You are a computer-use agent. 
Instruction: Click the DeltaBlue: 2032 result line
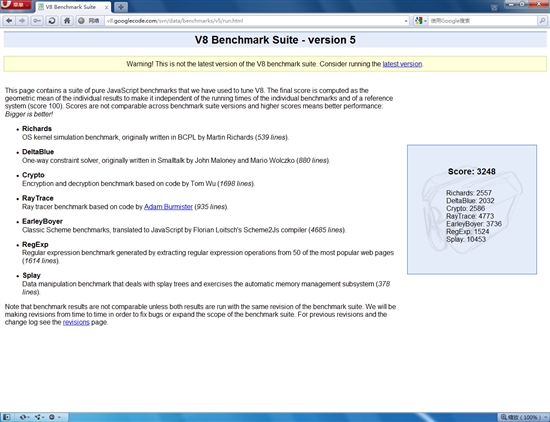point(470,201)
